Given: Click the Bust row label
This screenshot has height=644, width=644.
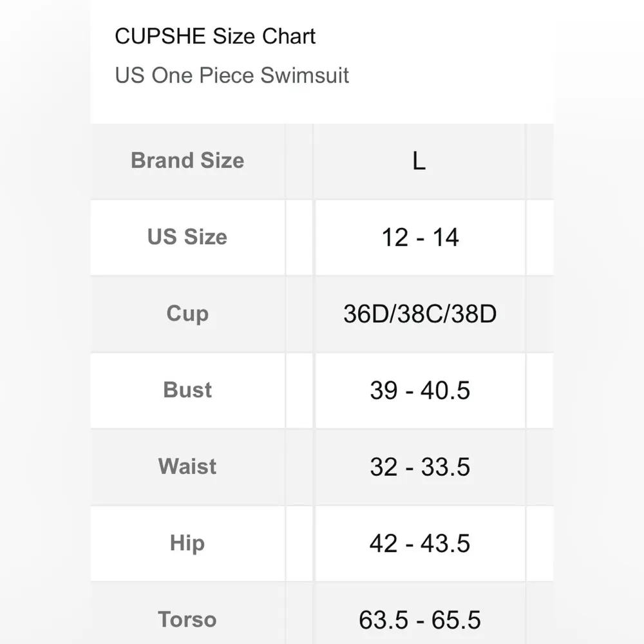Looking at the screenshot, I should click(187, 390).
